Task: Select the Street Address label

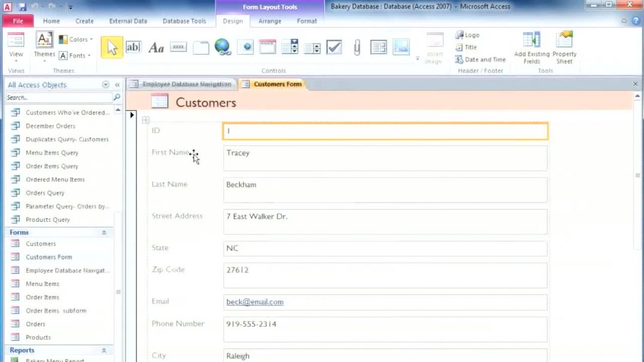Action: point(177,216)
